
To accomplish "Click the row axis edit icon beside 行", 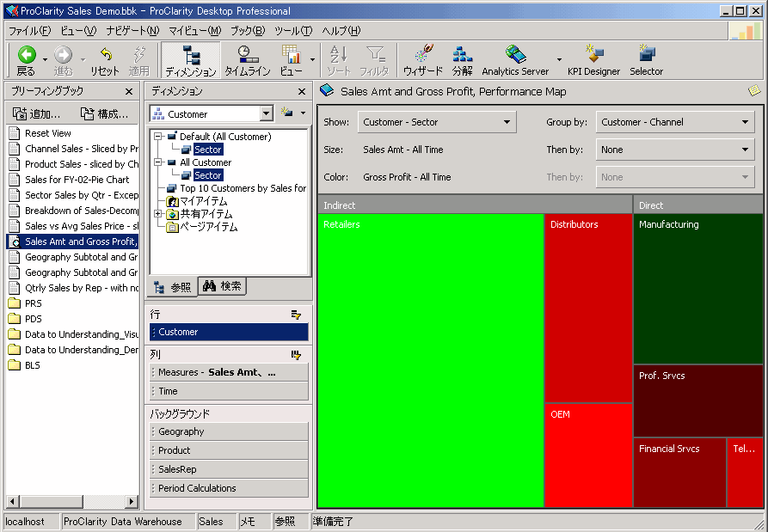I will [x=296, y=315].
